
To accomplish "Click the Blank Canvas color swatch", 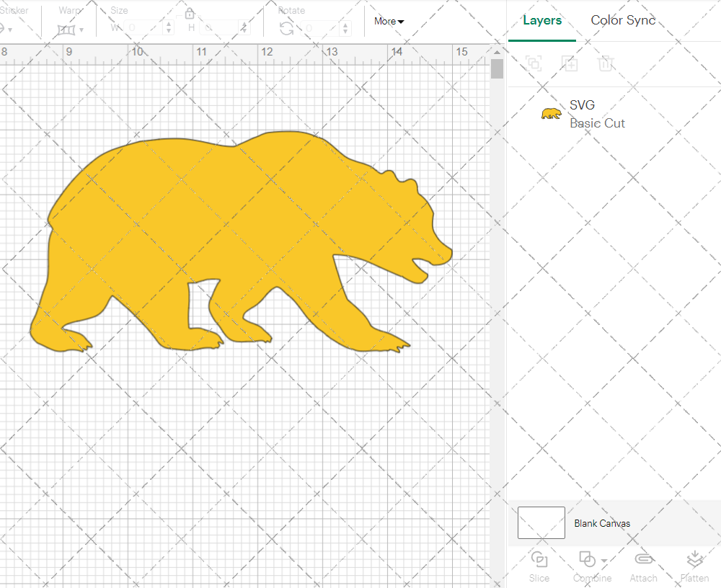I will pos(541,523).
